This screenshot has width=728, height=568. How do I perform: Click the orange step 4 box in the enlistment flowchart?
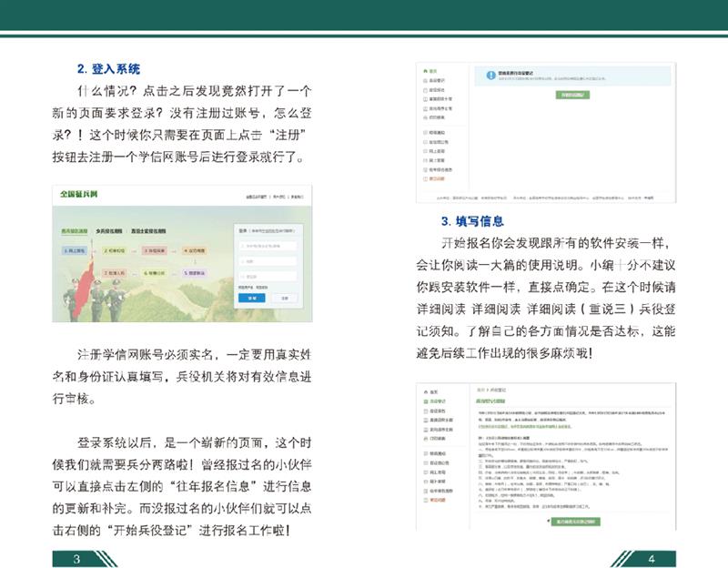tap(194, 251)
